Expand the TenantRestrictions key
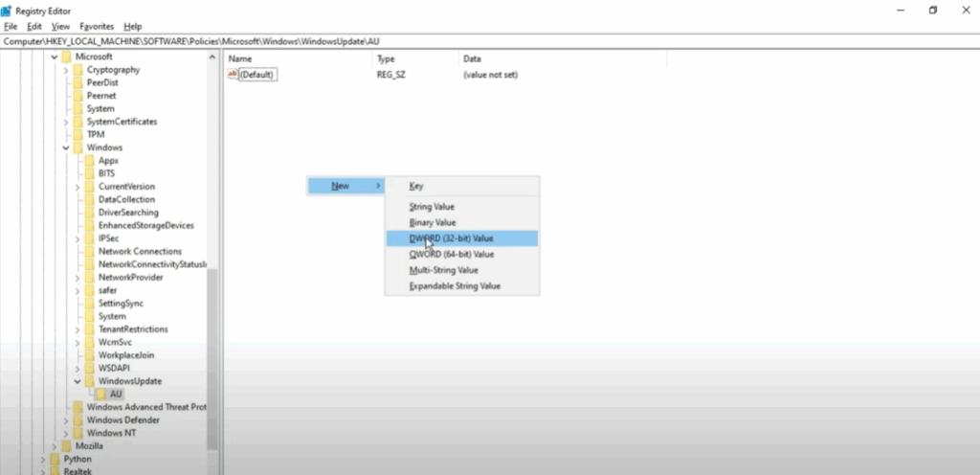Screen dimensions: 980x475 pos(78,329)
